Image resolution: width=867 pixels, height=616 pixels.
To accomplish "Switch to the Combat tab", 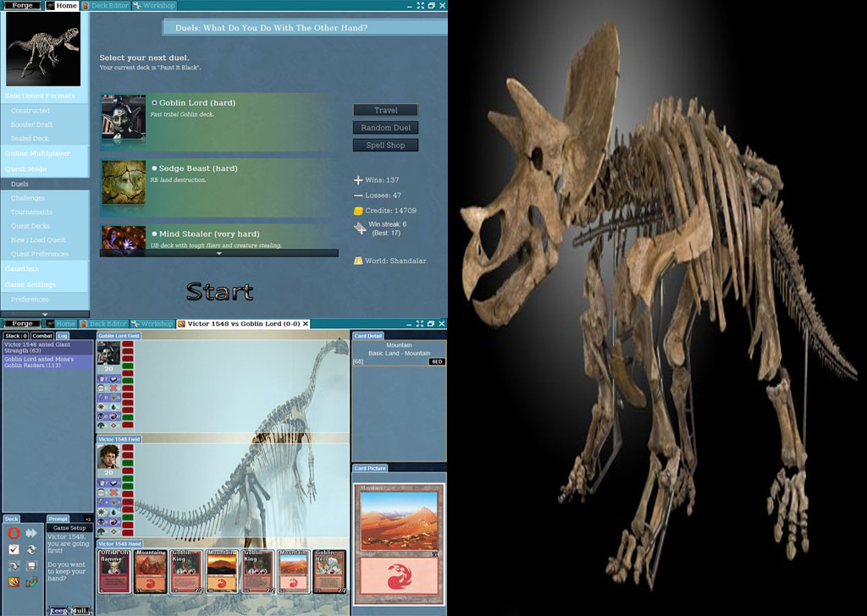I will (42, 336).
